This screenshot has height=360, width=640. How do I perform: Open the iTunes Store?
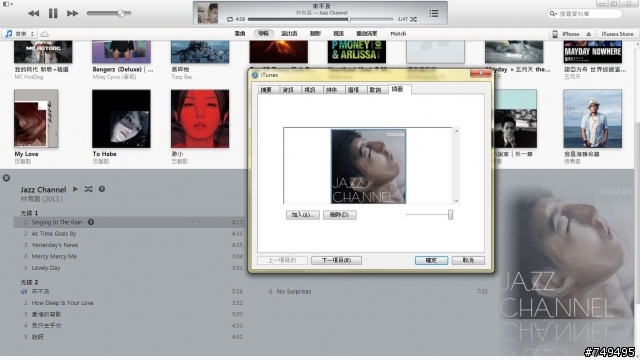click(617, 34)
